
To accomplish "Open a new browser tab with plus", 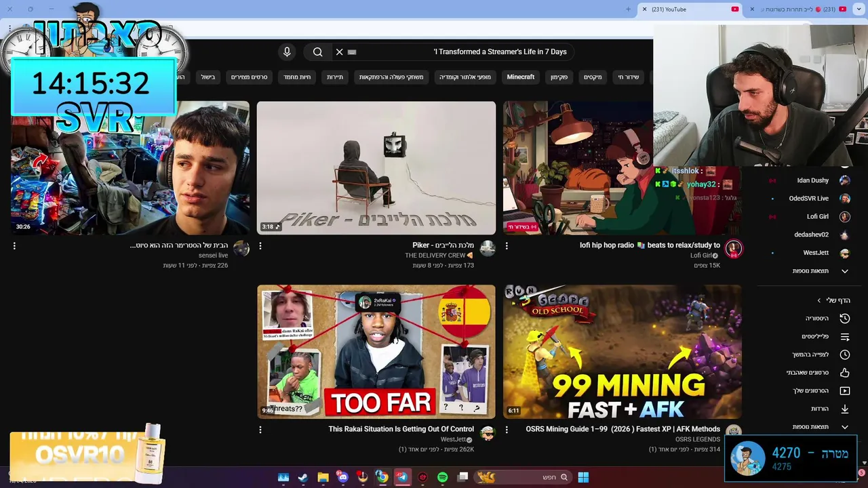I will pyautogui.click(x=628, y=9).
